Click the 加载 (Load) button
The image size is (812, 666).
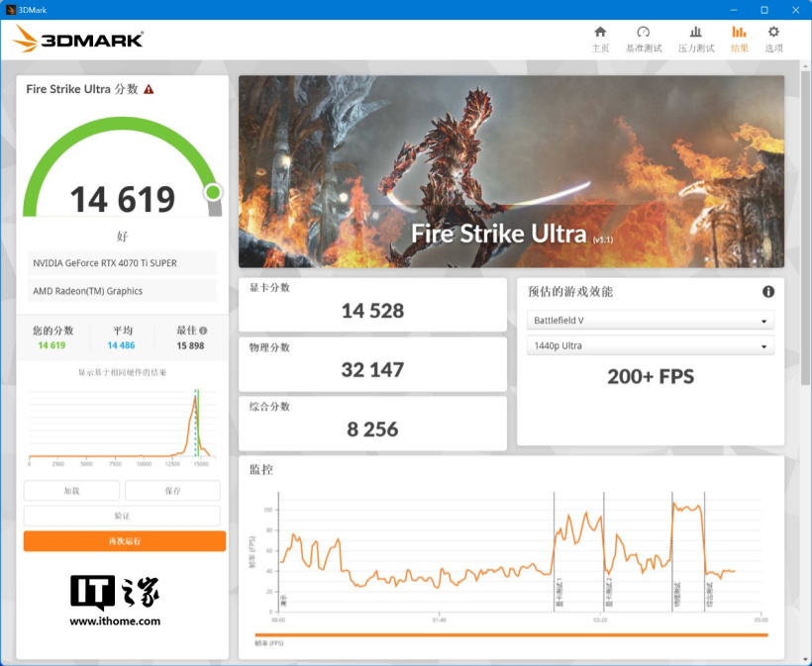coord(71,491)
